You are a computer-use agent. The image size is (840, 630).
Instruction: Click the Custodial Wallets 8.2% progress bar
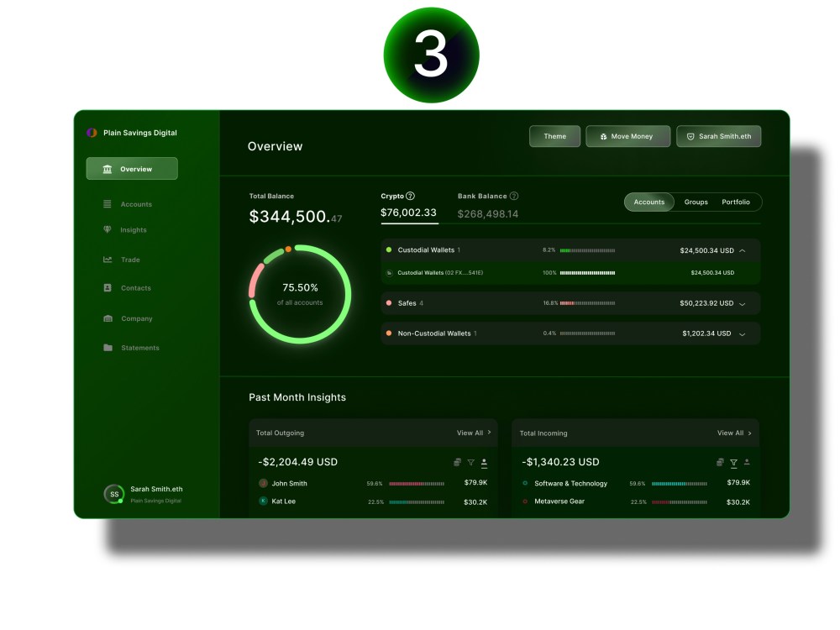[588, 250]
